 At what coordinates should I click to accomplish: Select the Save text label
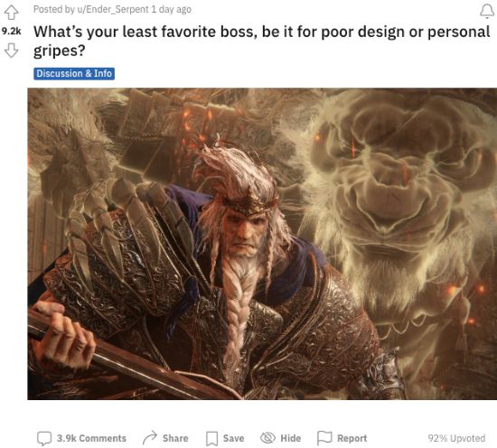tap(234, 438)
